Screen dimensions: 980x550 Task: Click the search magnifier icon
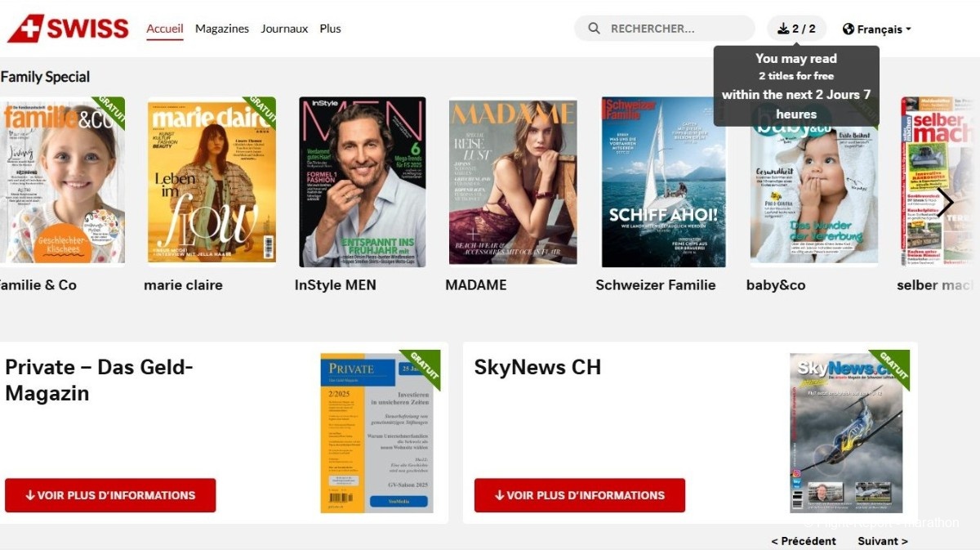[x=594, y=29]
